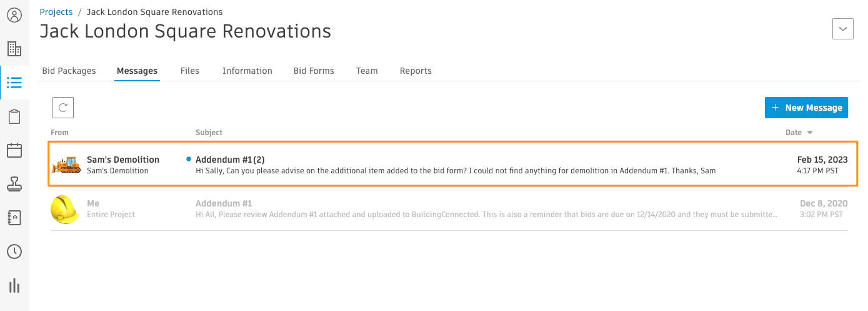Switch to the Files tab
The height and width of the screenshot is (311, 868).
pyautogui.click(x=190, y=71)
